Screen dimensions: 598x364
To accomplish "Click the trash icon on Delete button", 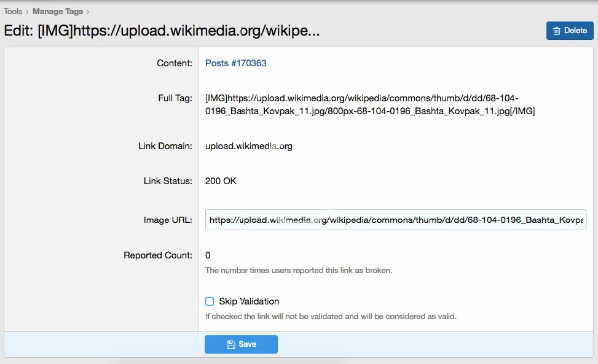I will 557,31.
